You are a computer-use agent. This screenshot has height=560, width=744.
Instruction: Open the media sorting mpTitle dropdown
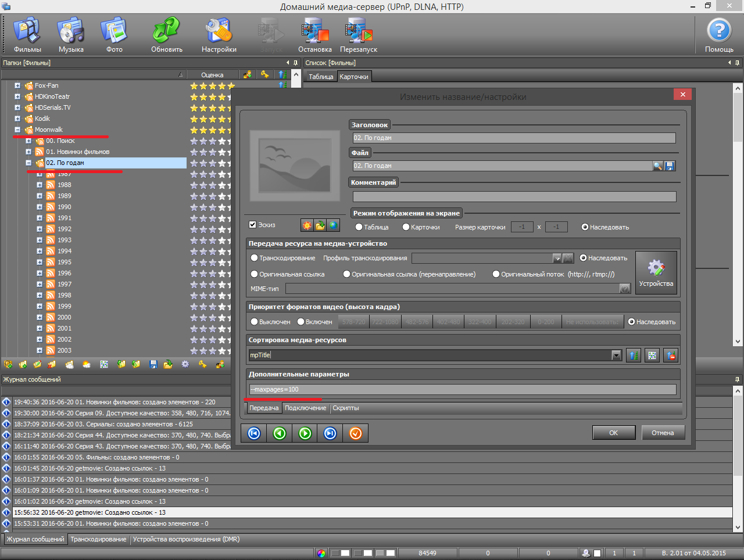[x=617, y=356]
